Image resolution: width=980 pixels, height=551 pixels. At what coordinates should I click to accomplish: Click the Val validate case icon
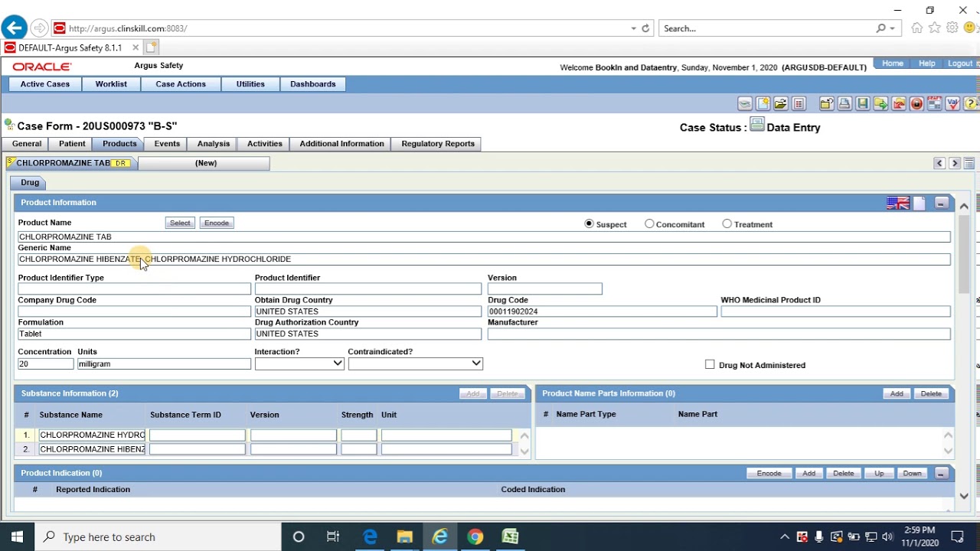click(x=952, y=104)
